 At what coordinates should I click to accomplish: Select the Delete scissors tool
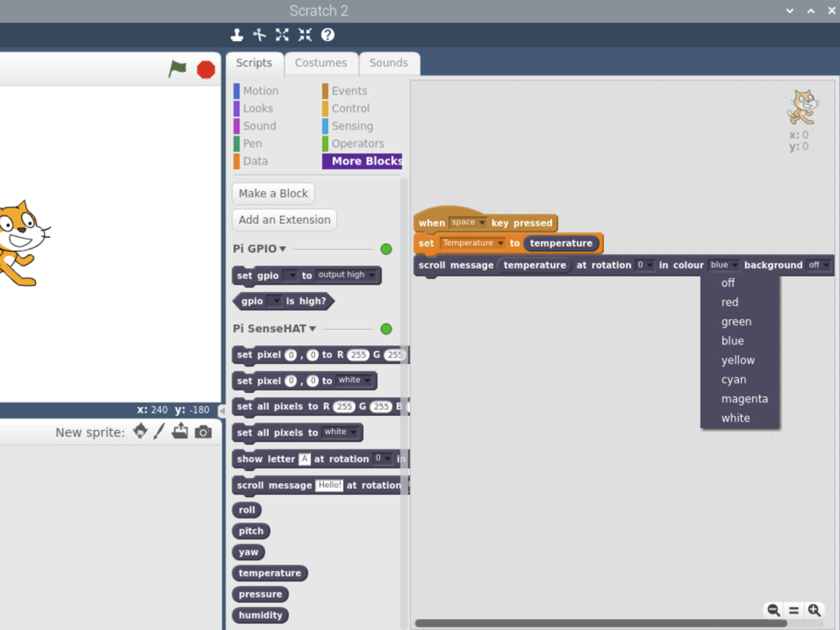tap(259, 34)
